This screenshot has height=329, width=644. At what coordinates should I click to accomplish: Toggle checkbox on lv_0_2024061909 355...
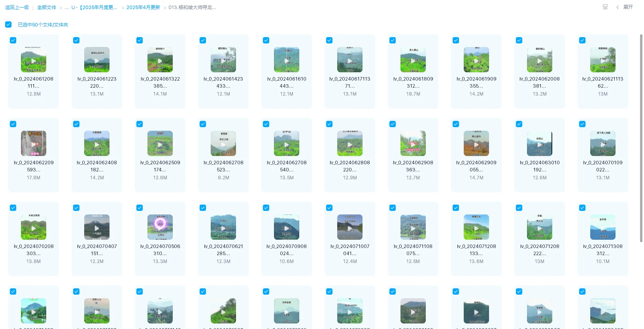pos(456,40)
